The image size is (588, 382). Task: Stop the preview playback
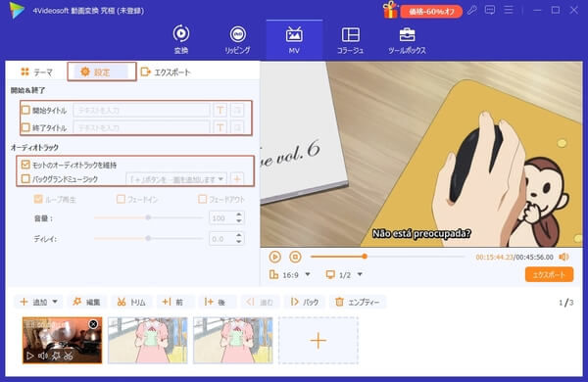pos(295,257)
